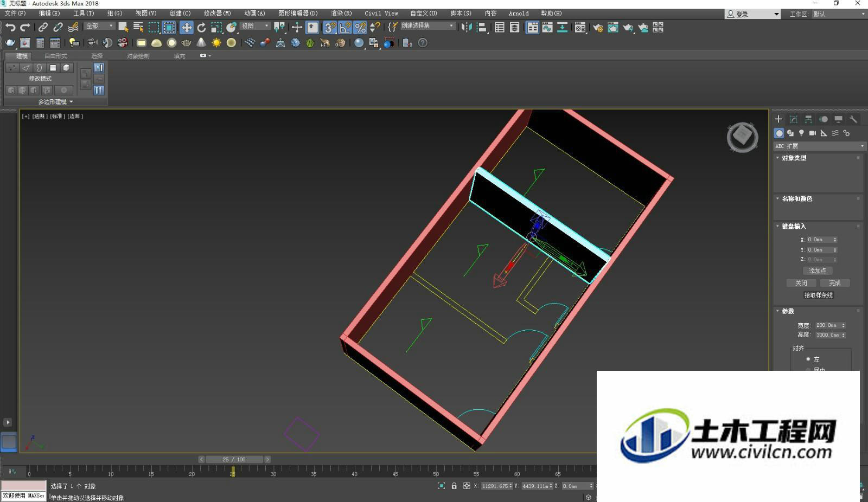Toggle the Ribbon display button
This screenshot has width=868, height=502.
(x=533, y=27)
